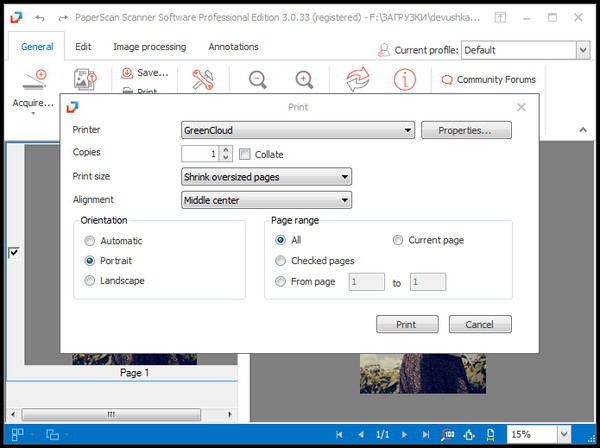Enable the Collate checkbox
This screenshot has height=448, width=600.
[x=245, y=154]
